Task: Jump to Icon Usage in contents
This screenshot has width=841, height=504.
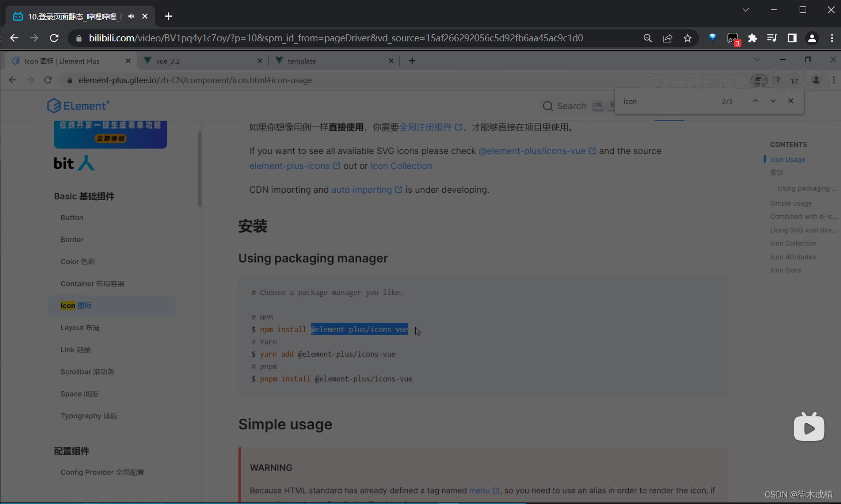Action: 787,159
